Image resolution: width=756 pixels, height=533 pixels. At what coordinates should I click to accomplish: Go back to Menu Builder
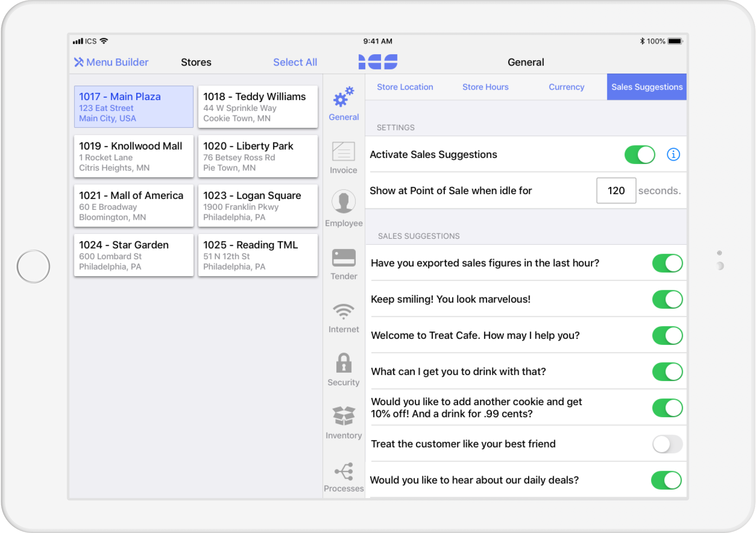pos(111,62)
